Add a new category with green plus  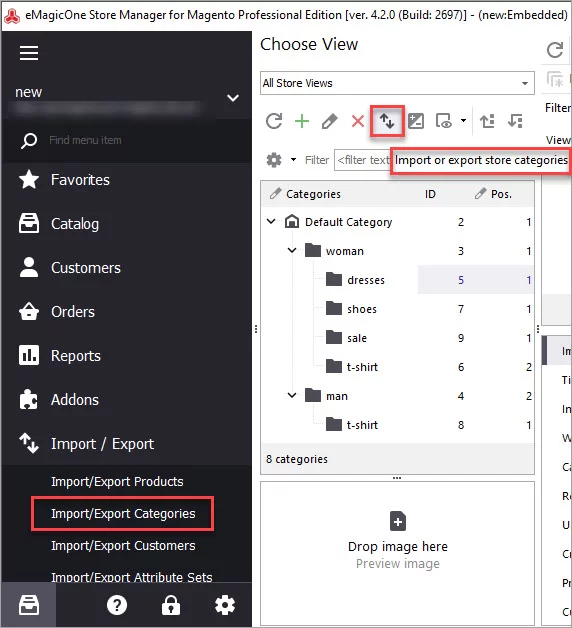(x=302, y=121)
